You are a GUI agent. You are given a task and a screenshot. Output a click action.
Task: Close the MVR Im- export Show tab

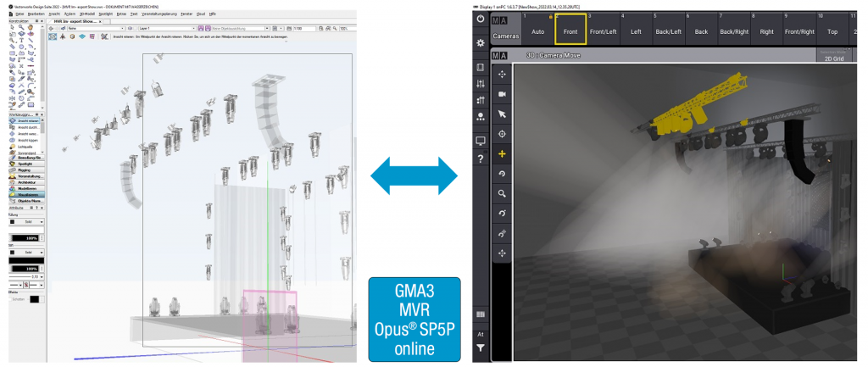(x=100, y=21)
